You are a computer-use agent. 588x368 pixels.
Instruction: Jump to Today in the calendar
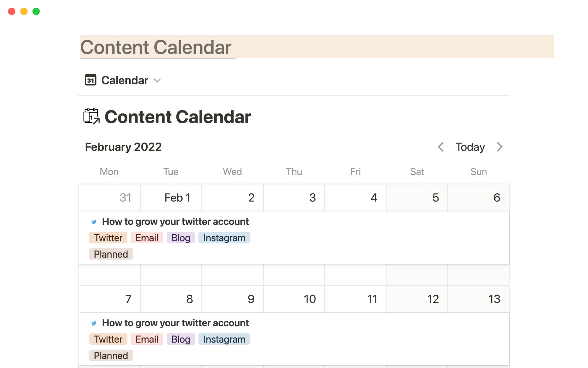[470, 147]
